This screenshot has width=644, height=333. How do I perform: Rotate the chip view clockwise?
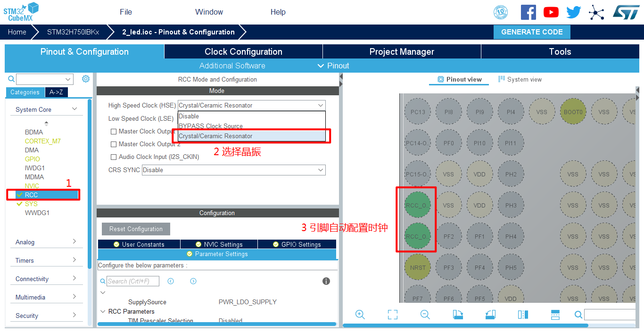pyautogui.click(x=457, y=315)
